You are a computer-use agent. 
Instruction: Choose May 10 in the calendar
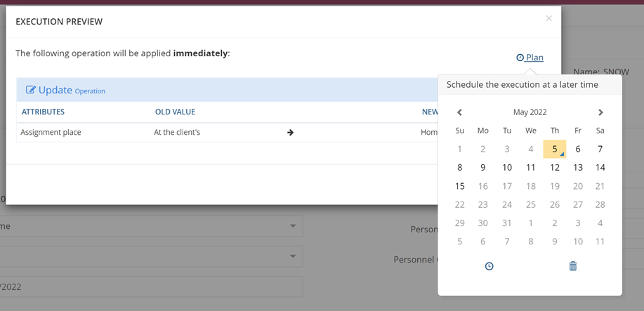(507, 168)
